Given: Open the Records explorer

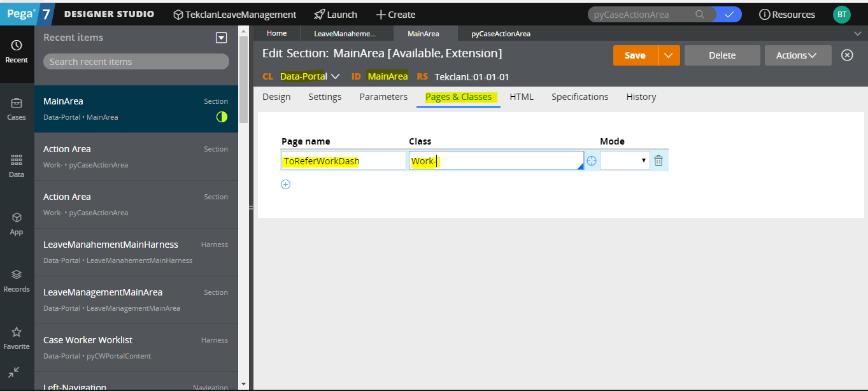Looking at the screenshot, I should (17, 281).
